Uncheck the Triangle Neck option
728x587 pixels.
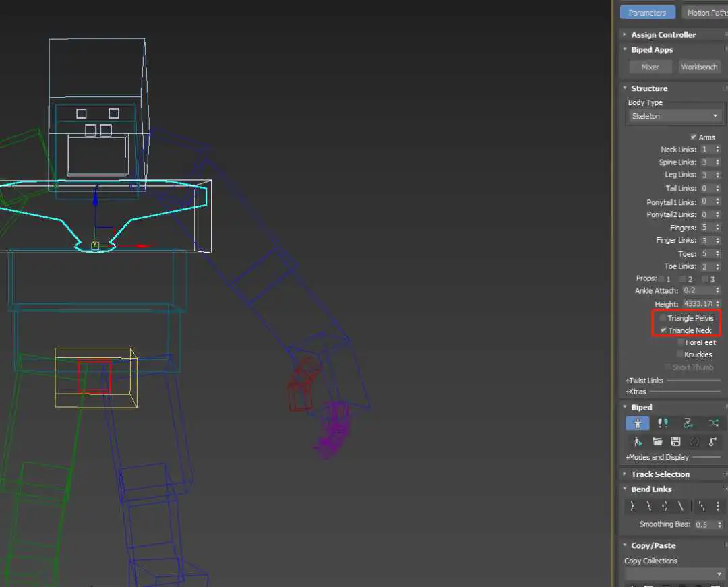(663, 330)
